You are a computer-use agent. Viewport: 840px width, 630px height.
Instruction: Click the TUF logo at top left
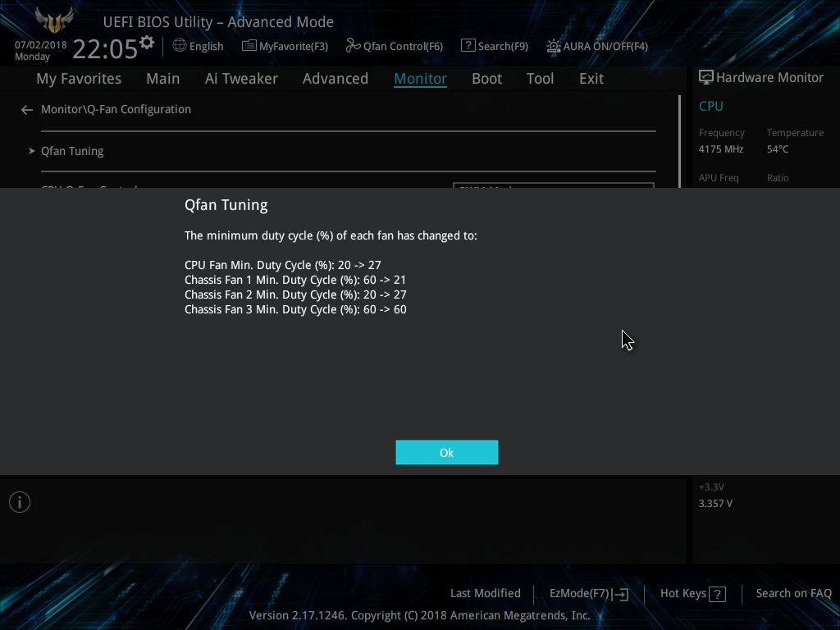(x=53, y=20)
